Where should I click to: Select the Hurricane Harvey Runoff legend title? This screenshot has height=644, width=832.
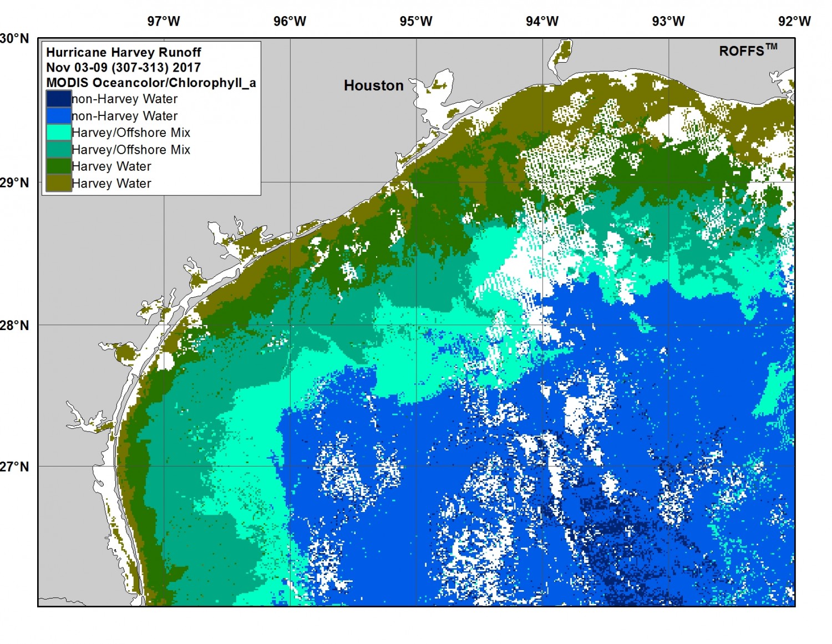(x=123, y=52)
